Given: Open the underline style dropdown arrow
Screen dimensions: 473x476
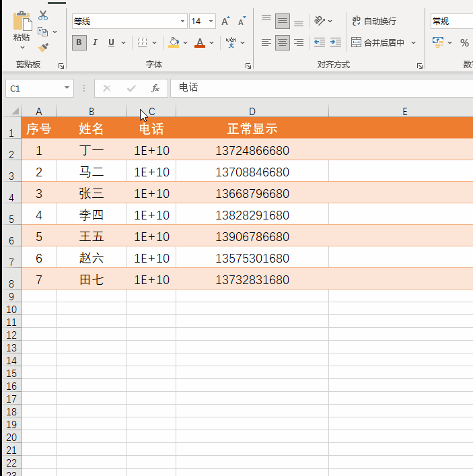Looking at the screenshot, I should pyautogui.click(x=124, y=42).
